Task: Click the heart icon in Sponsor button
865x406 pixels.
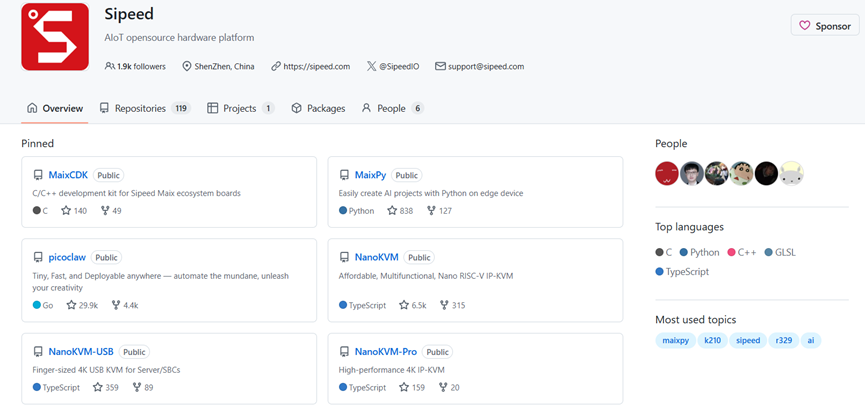Action: click(x=805, y=26)
